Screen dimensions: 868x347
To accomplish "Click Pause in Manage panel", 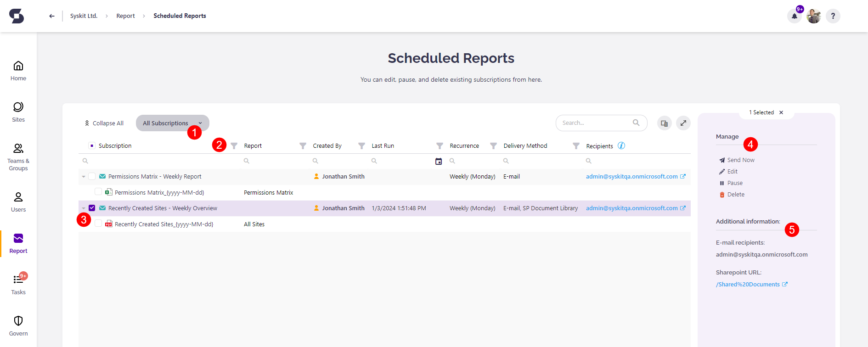I will point(731,183).
